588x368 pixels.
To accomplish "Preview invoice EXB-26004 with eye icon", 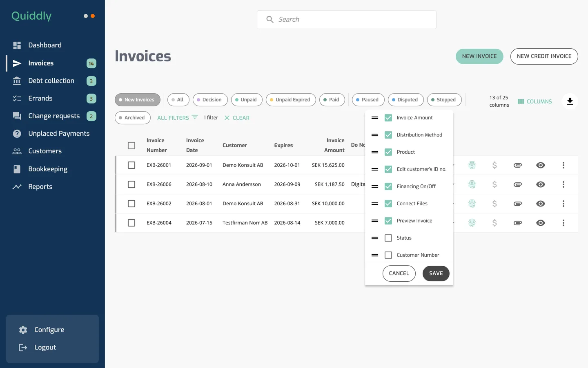I will point(541,223).
